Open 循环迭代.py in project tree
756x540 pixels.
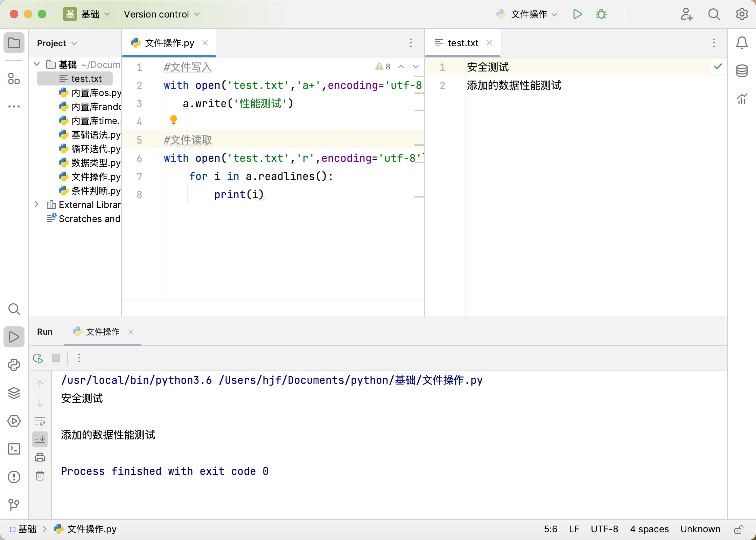point(90,148)
